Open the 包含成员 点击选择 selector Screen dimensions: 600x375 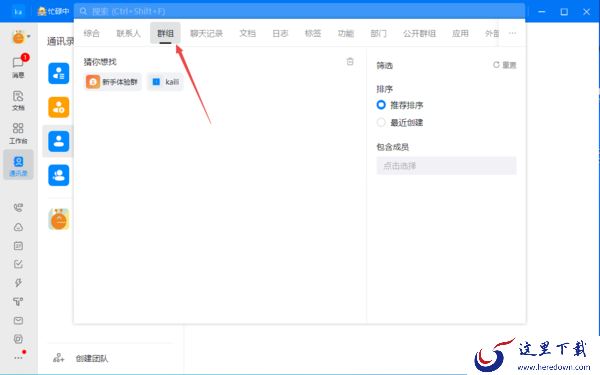tap(446, 166)
